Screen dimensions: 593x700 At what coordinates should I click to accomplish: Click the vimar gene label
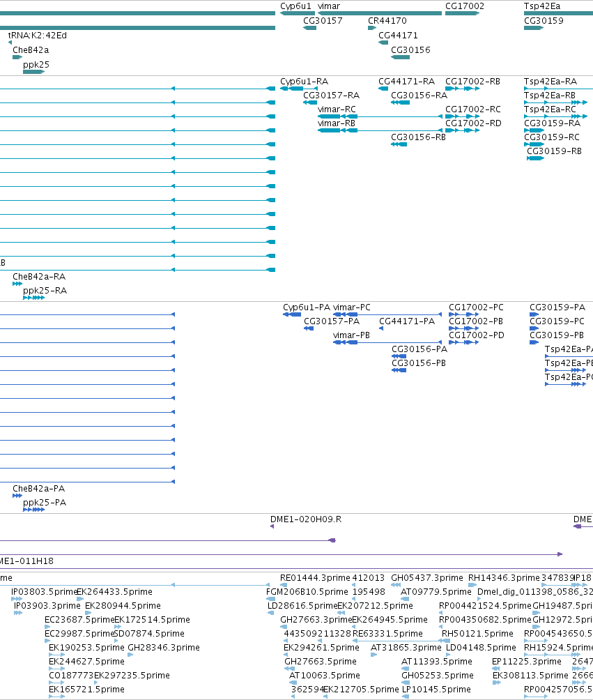pyautogui.click(x=329, y=6)
